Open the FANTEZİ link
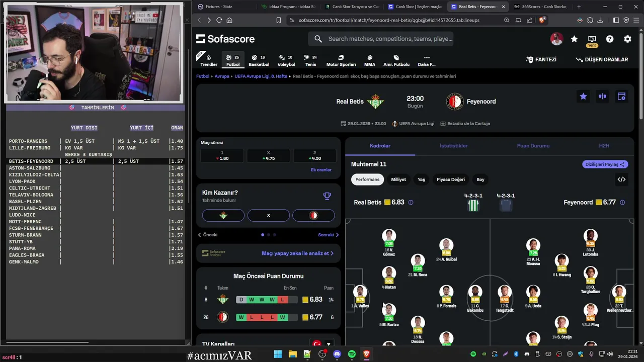This screenshot has height=362, width=644. pos(541,59)
